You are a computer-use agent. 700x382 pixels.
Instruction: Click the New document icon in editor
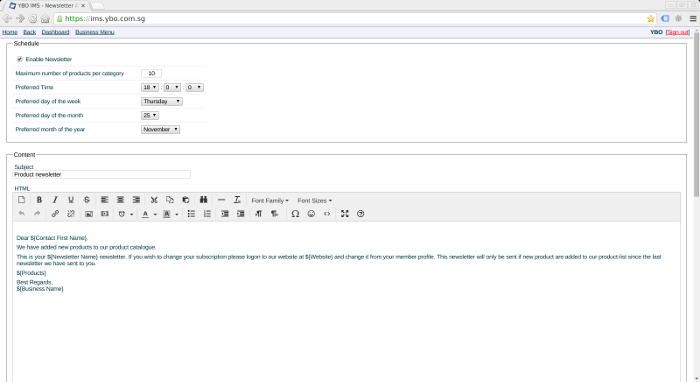pos(21,200)
